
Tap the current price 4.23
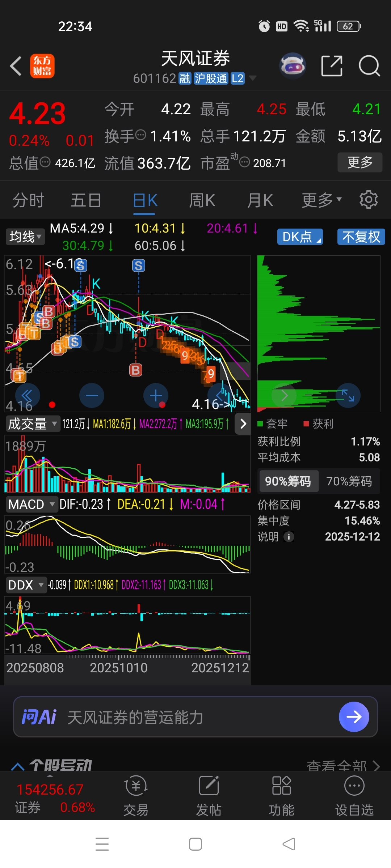pyautogui.click(x=37, y=114)
